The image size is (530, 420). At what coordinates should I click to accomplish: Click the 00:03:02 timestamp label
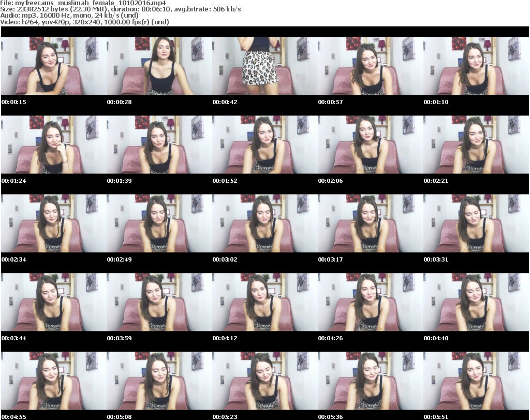[x=225, y=259]
